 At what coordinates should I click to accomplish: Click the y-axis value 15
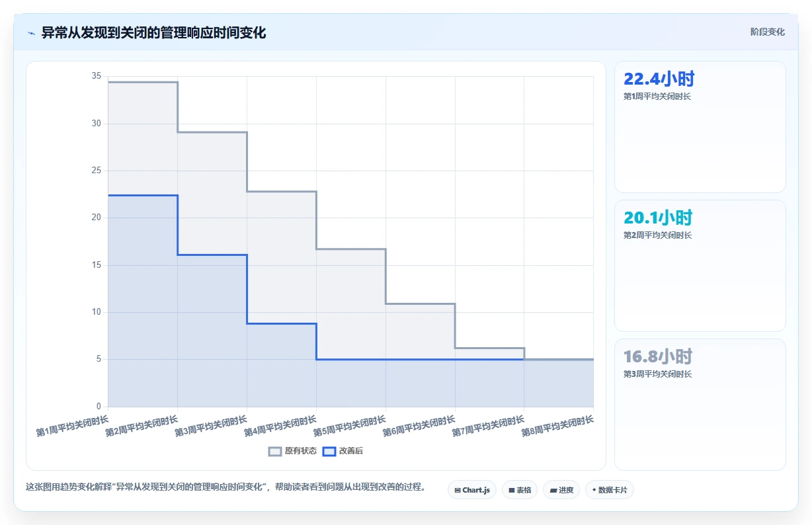[x=97, y=265]
